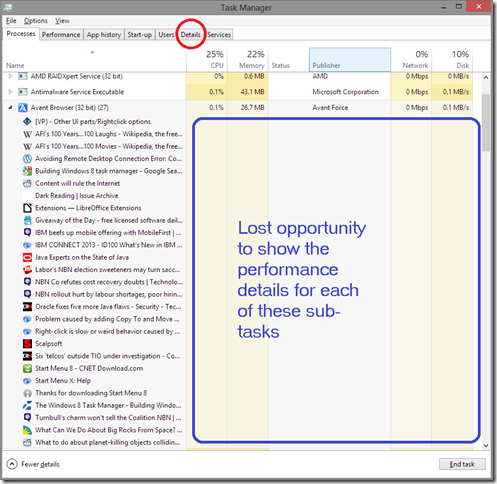
Task: Sort processes by Name column
Action: [94, 60]
